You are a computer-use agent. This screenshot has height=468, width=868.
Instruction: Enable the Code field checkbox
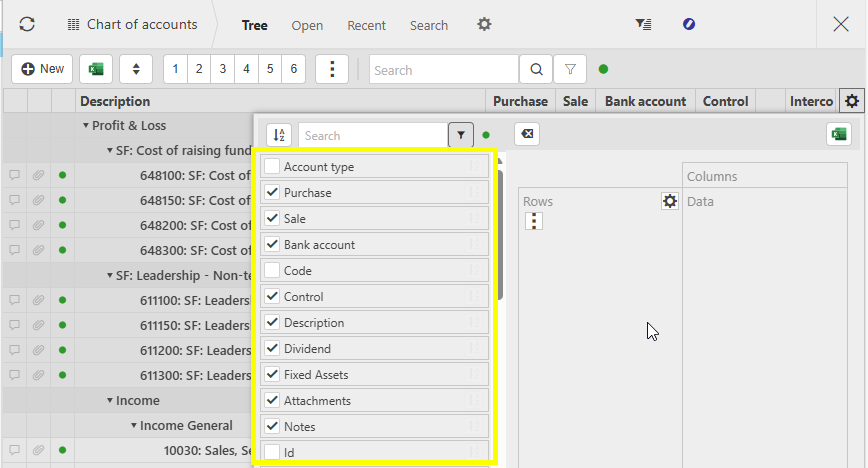272,271
